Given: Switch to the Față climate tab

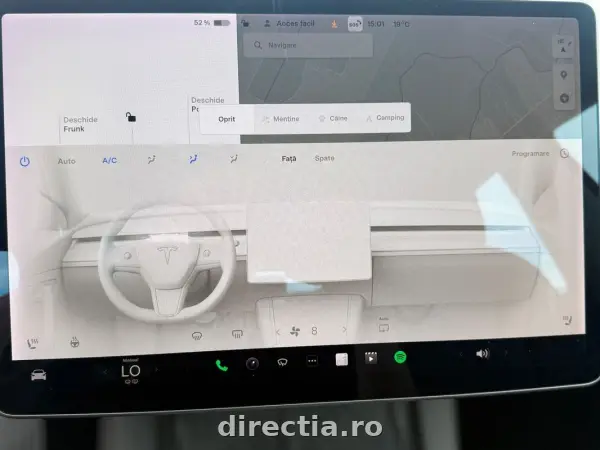Looking at the screenshot, I should (289, 158).
